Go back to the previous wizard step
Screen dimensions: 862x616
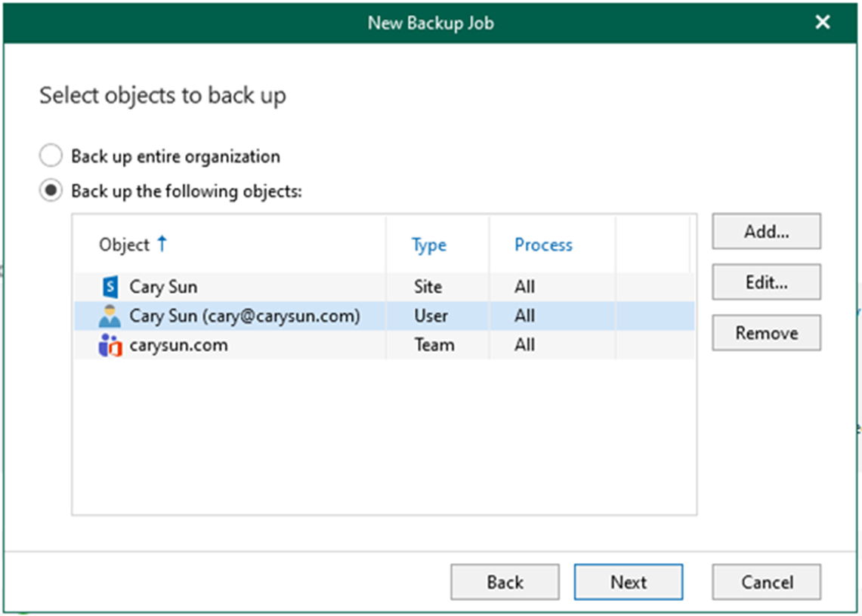tap(505, 582)
